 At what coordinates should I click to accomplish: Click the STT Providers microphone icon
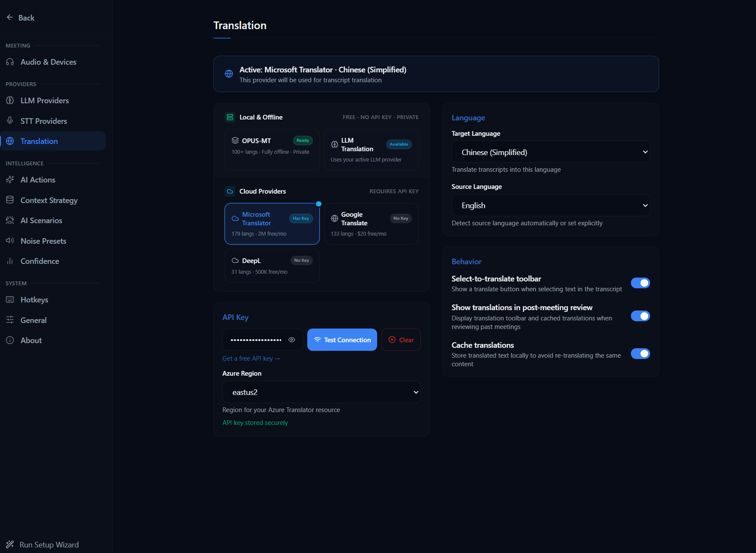pyautogui.click(x=10, y=121)
